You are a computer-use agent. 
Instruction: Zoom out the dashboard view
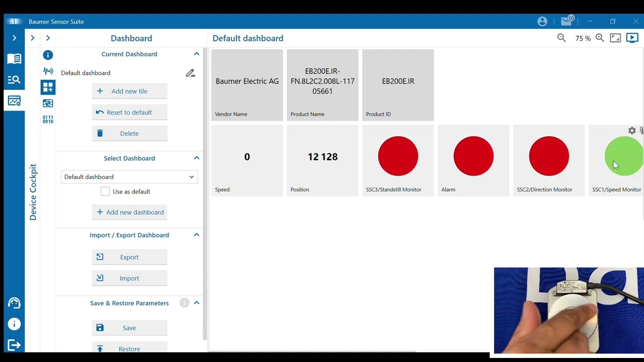point(561,38)
